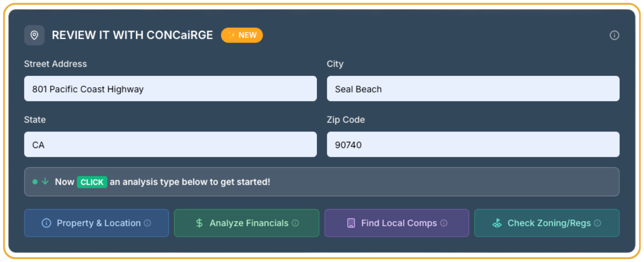Open info tooltip beside Analyze Financials label

(x=295, y=223)
